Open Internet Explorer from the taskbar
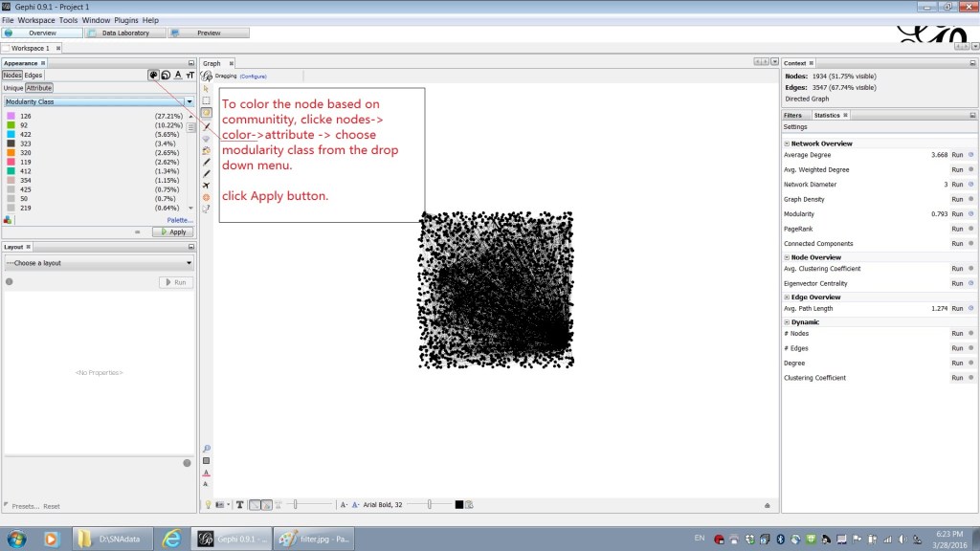This screenshot has width=980, height=551. (171, 539)
